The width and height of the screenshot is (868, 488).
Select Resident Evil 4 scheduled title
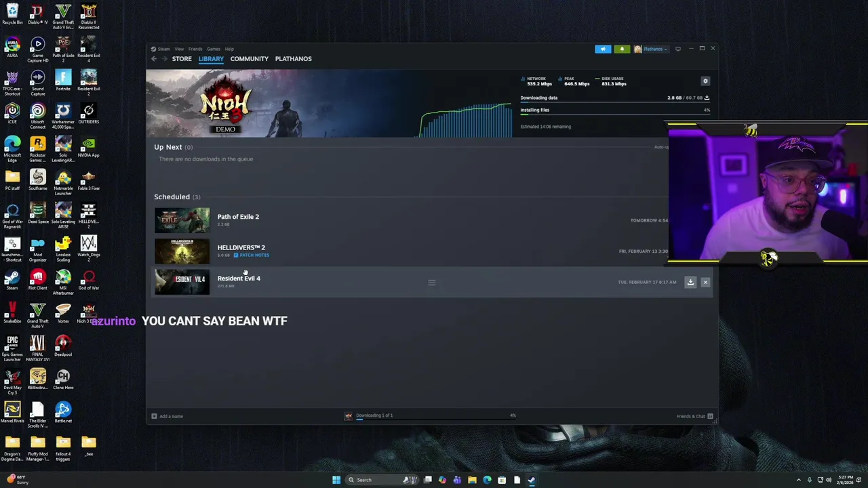click(239, 279)
